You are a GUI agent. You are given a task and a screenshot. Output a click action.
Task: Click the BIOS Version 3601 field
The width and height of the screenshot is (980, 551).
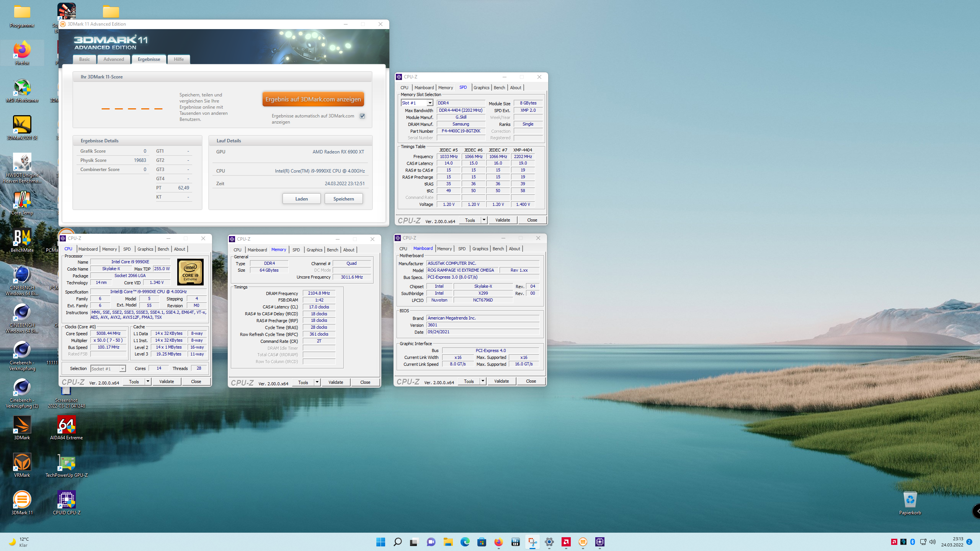(x=483, y=325)
